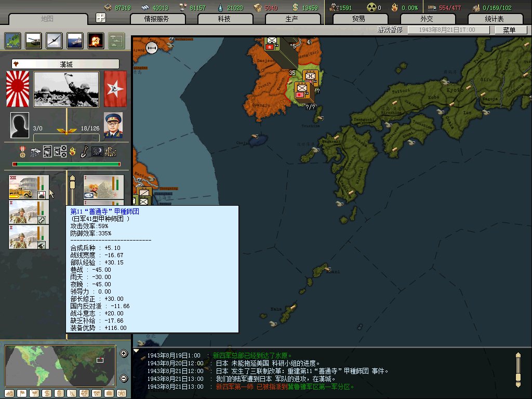Click the black-and-white battle photo
The width and height of the screenshot is (532, 399).
tap(66, 89)
